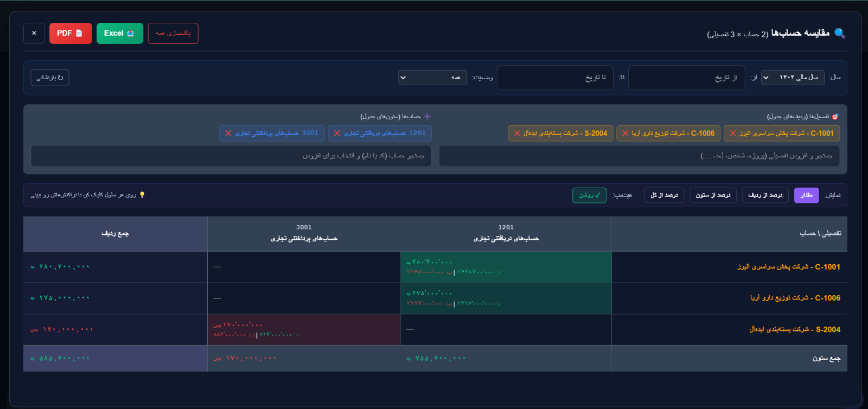Export the comparison to Excel

(120, 33)
